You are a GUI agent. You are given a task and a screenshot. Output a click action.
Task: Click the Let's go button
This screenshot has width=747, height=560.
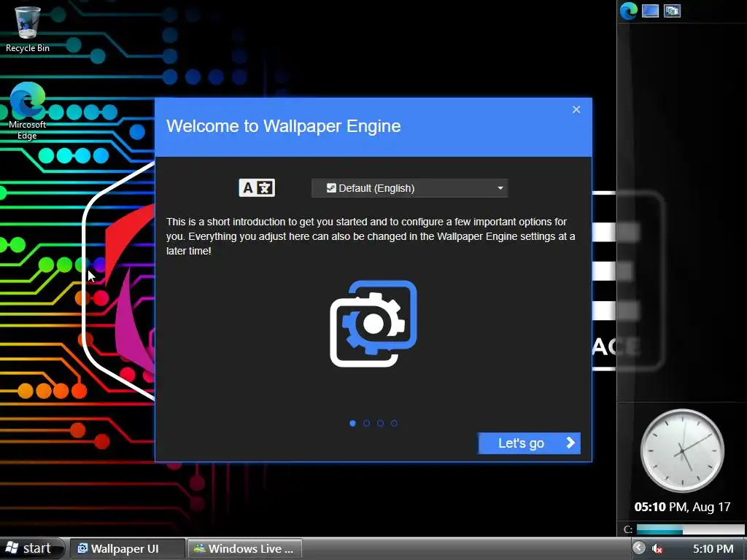[530, 443]
